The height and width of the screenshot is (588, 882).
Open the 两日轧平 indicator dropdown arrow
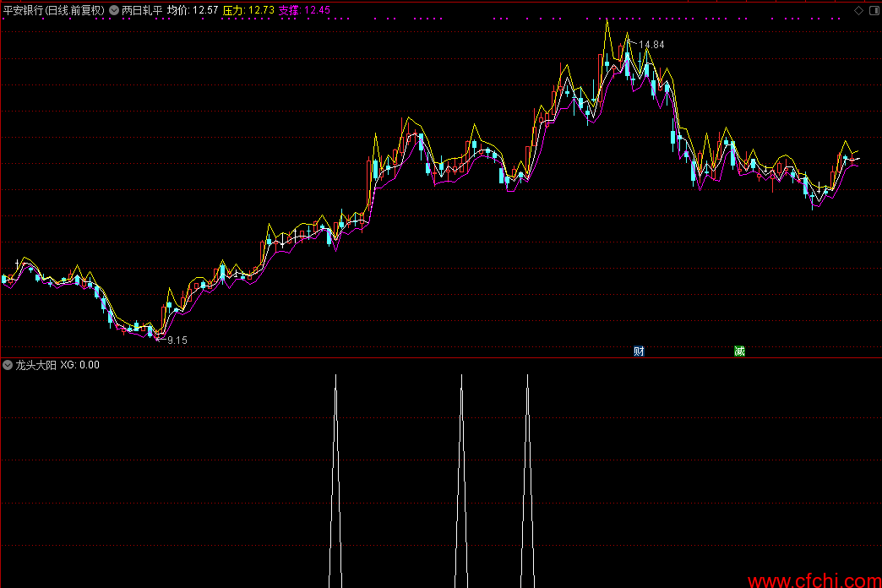tap(114, 10)
